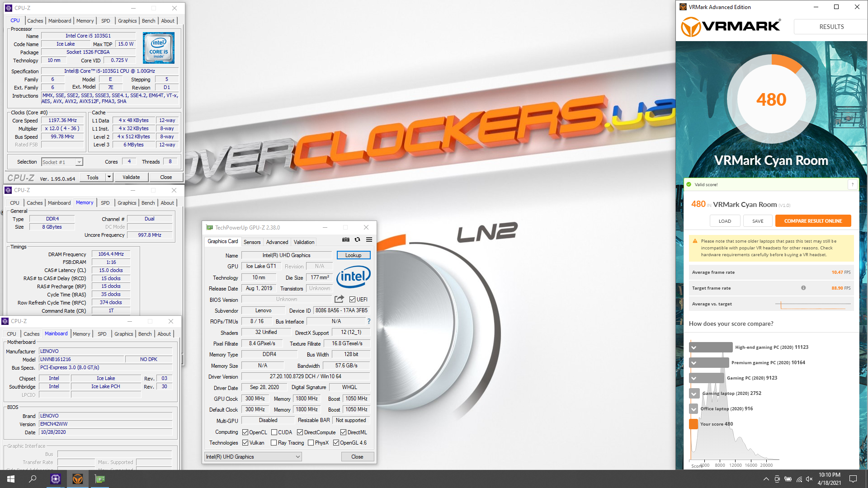The image size is (868, 488).
Task: Expand the Office laptop comparison
Action: coord(694,409)
